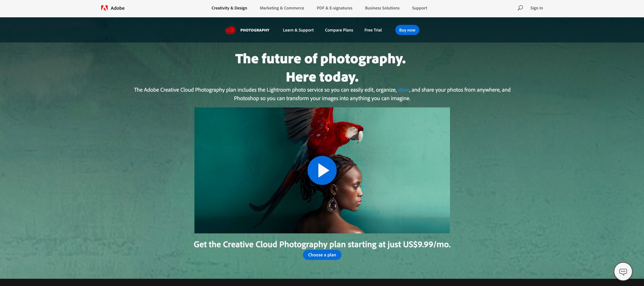Click the Creative Cloud red logo

pyautogui.click(x=230, y=30)
